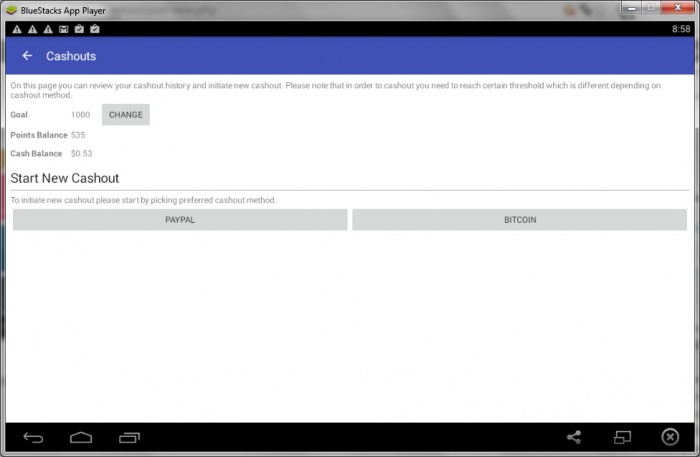Viewport: 700px width, 457px height.
Task: Open the Android recent apps icon
Action: pos(129,438)
